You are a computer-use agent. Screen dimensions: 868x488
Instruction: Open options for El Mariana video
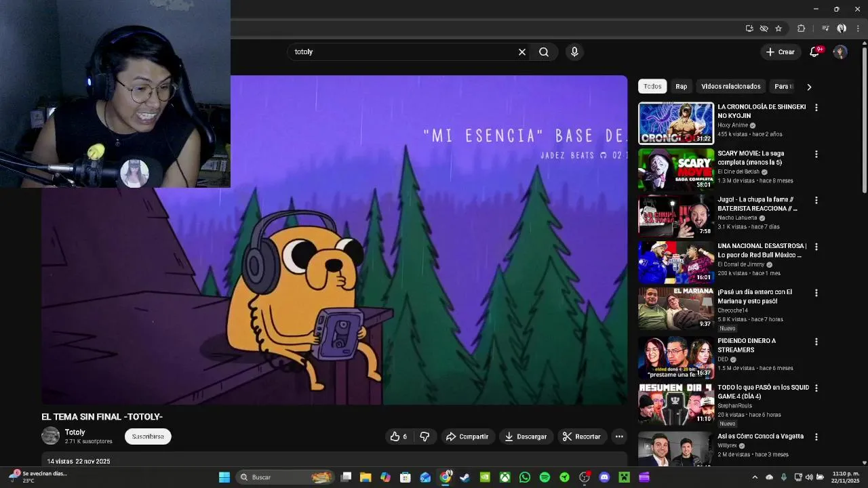click(x=816, y=293)
